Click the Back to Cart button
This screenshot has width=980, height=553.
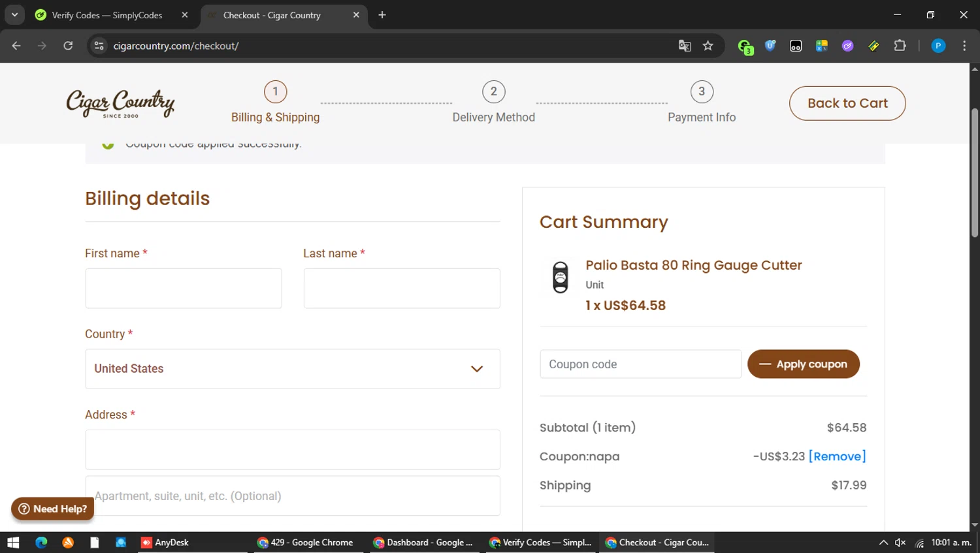pyautogui.click(x=847, y=103)
